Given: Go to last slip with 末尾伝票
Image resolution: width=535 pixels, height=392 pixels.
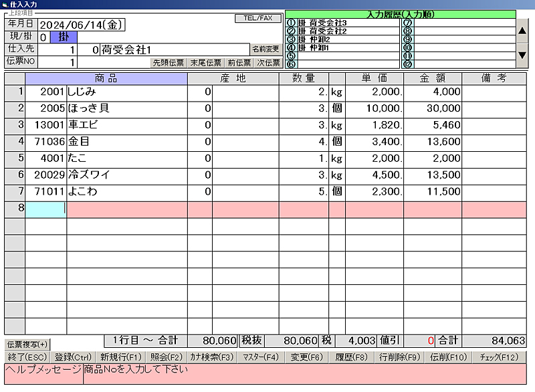Looking at the screenshot, I should coord(205,63).
